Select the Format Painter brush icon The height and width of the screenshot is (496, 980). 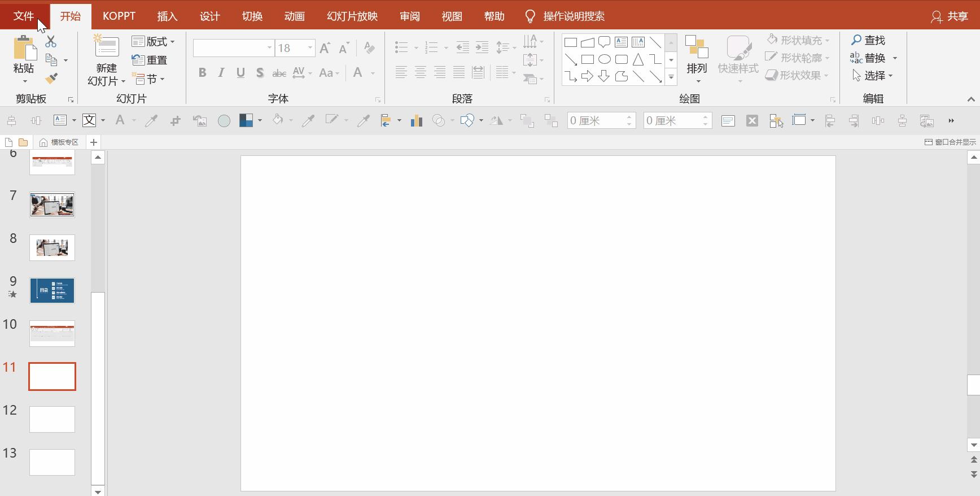(51, 79)
